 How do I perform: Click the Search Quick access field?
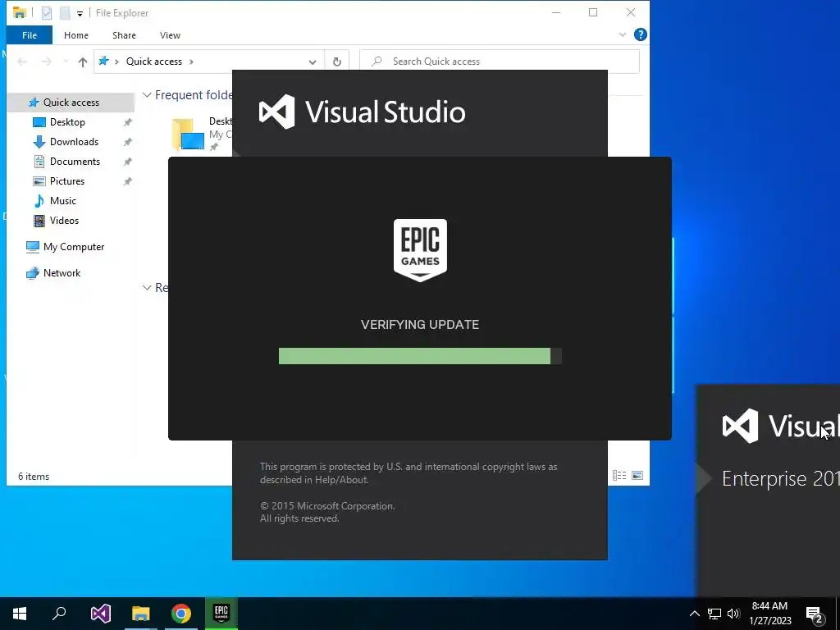coord(500,62)
